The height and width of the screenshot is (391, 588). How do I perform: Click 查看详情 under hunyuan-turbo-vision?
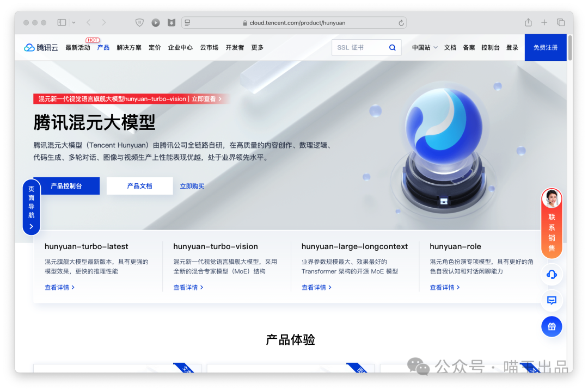click(188, 287)
